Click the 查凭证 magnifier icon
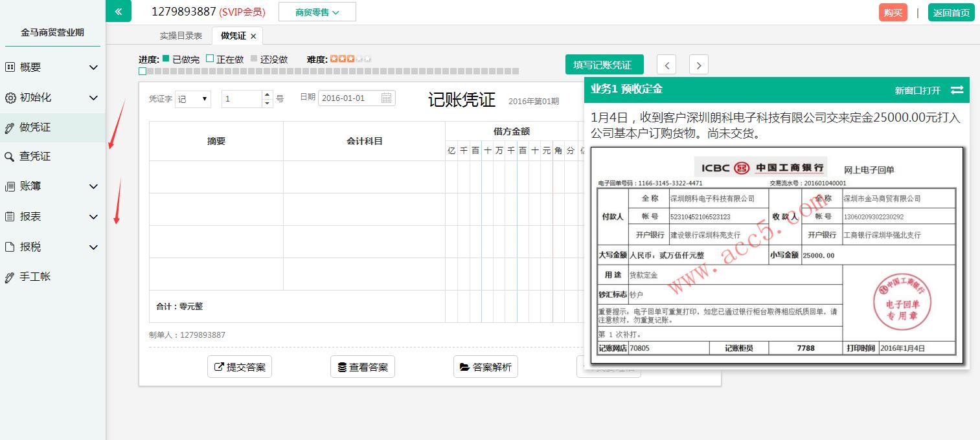Viewport: 980px width, 440px height. (12, 156)
